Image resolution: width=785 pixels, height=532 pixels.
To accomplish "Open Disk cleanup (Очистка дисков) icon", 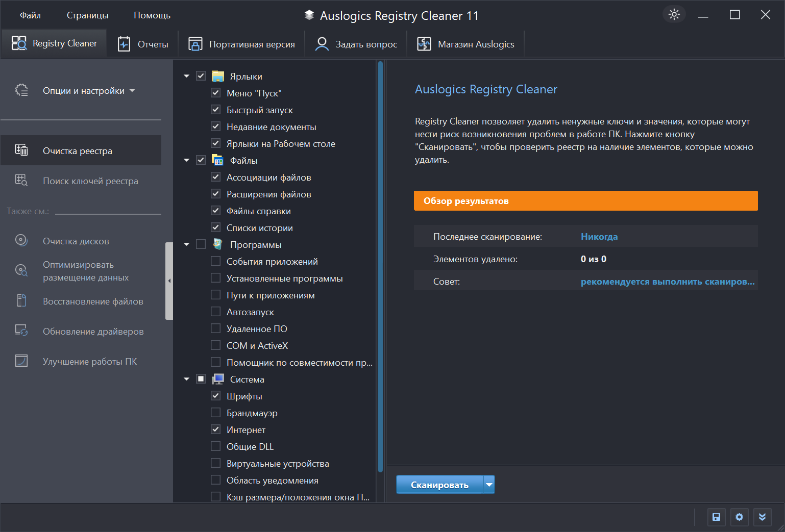I will 21,240.
